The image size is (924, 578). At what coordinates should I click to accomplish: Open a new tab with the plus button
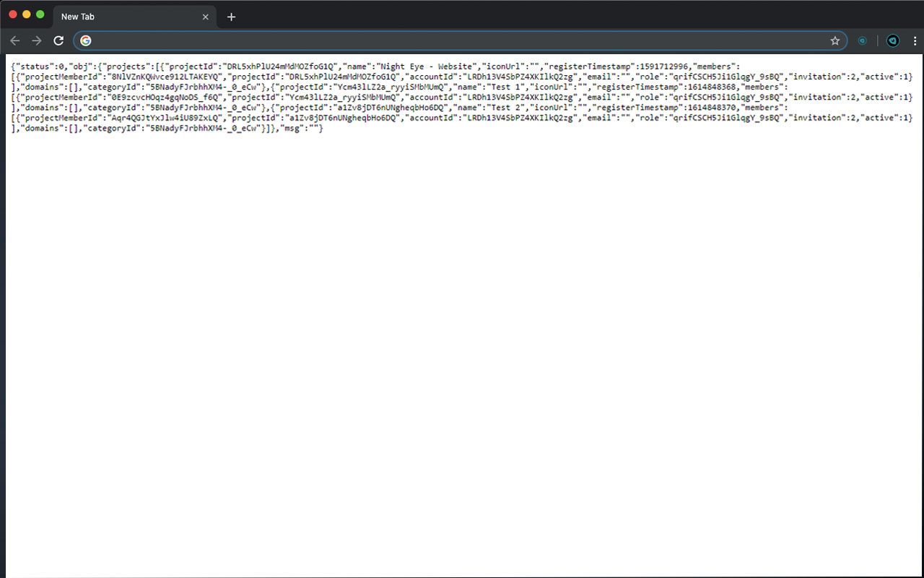click(231, 16)
